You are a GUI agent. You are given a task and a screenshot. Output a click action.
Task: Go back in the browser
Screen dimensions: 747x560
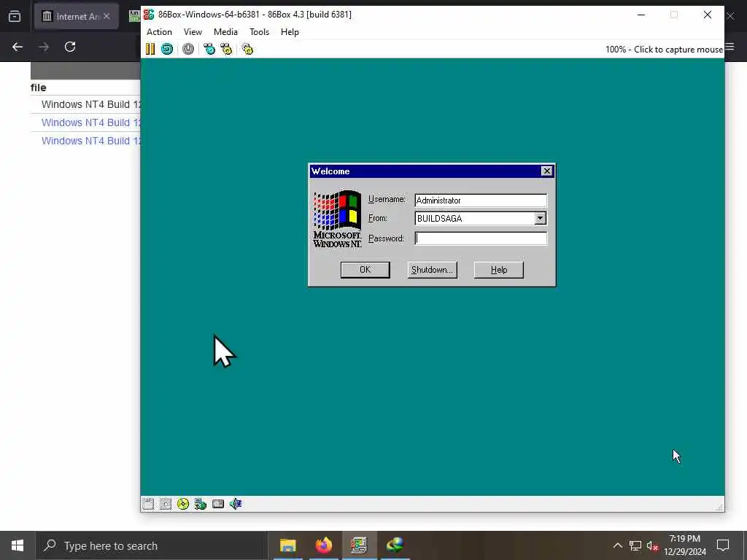[x=18, y=47]
